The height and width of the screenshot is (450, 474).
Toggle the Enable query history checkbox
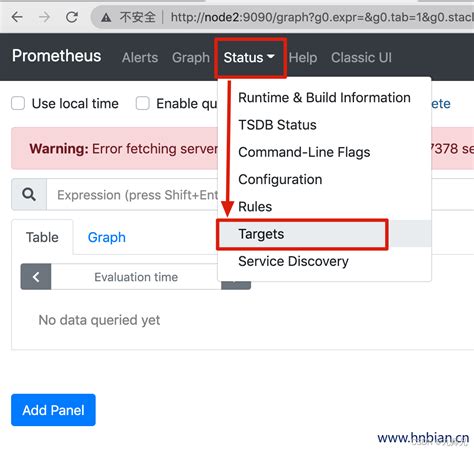[x=143, y=103]
